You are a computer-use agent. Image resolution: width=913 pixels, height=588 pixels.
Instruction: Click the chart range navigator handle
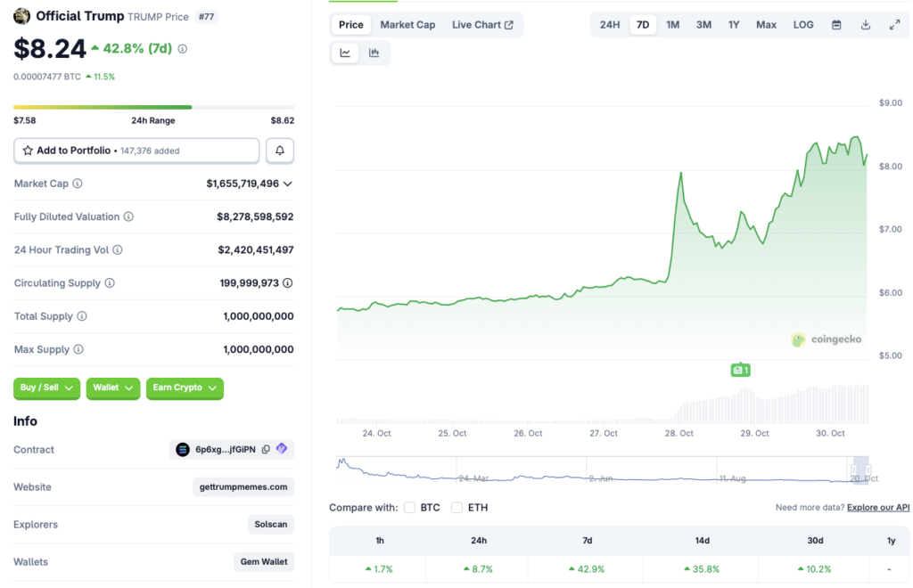860,470
